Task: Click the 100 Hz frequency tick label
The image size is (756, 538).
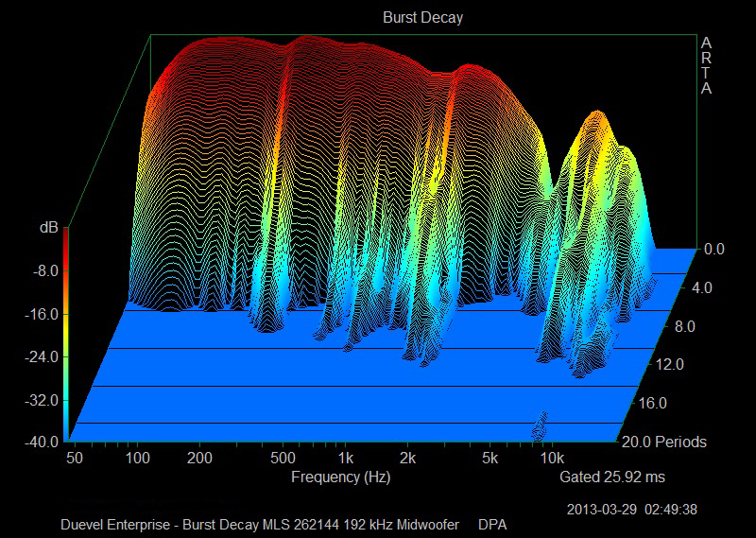Action: (x=137, y=458)
